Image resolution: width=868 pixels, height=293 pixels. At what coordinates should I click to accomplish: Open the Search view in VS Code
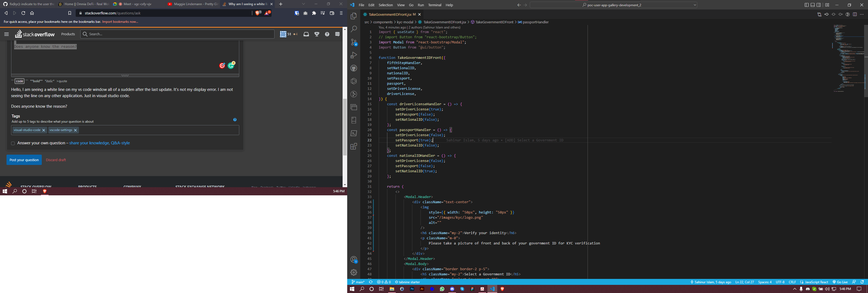pyautogui.click(x=353, y=29)
